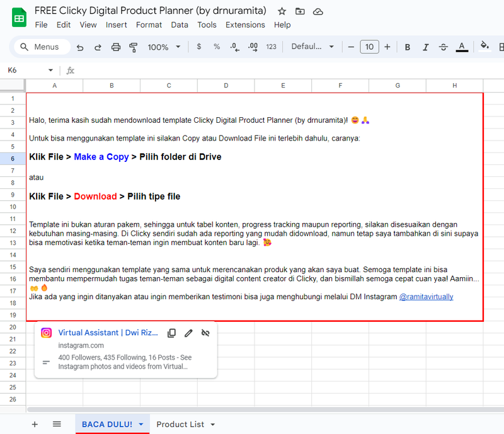Click the blue Make a Copy text
This screenshot has width=504, height=434.
click(101, 157)
